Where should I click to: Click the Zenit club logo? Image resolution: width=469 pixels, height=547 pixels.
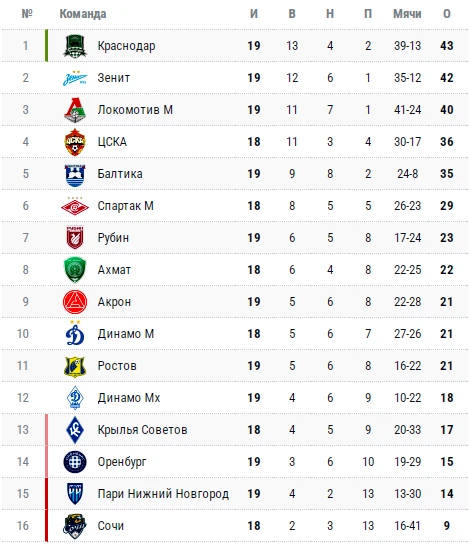[x=75, y=78]
